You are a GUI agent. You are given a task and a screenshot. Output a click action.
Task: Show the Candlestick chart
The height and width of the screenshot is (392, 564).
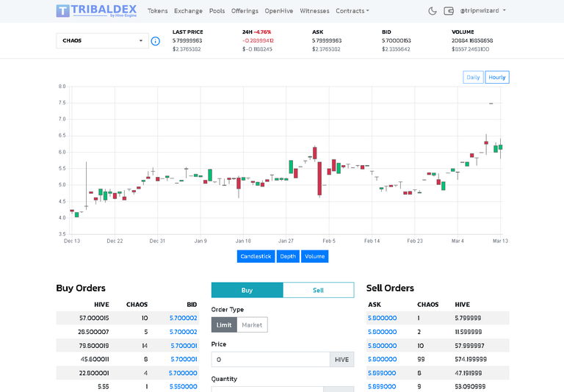256,256
